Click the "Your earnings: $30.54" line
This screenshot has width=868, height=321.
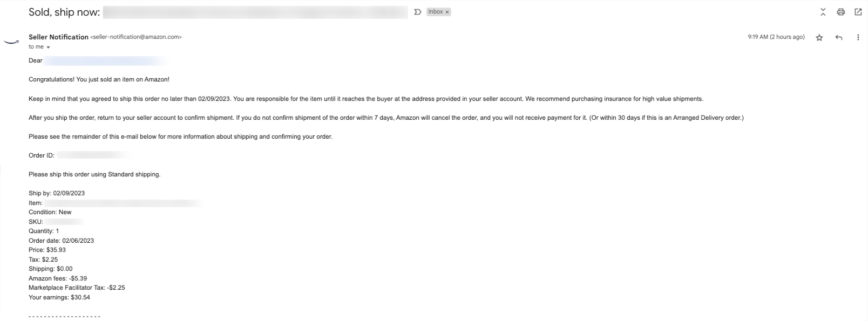point(59,297)
